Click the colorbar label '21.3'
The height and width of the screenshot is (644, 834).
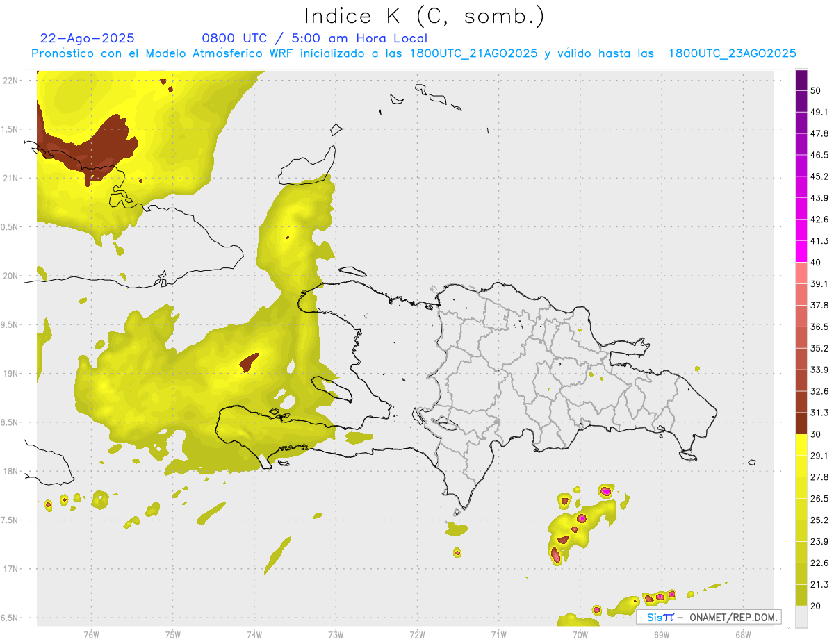coord(819,584)
